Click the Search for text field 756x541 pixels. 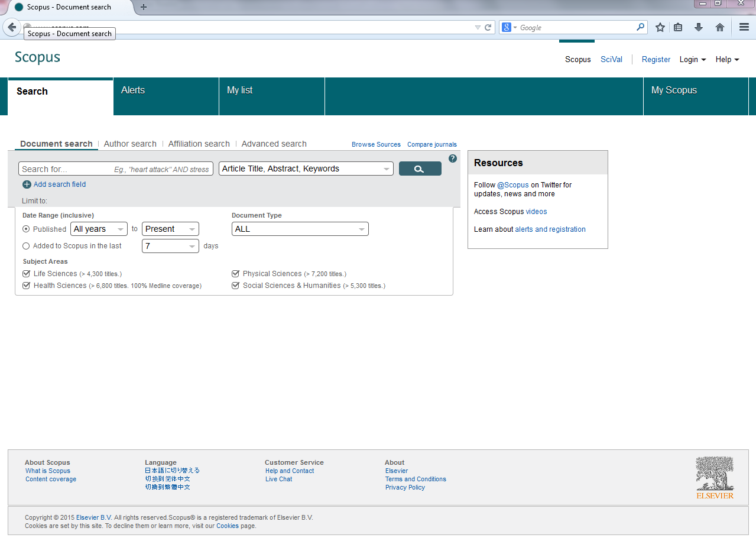point(116,169)
